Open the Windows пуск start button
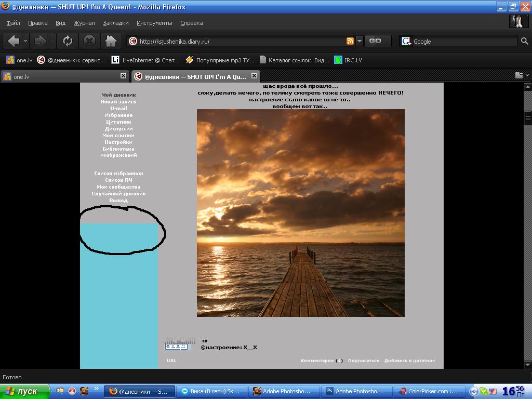The width and height of the screenshot is (532, 399). [x=22, y=391]
